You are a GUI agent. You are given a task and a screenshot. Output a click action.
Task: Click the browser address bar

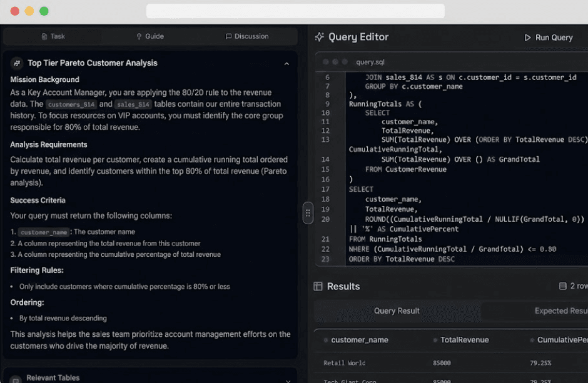point(294,10)
